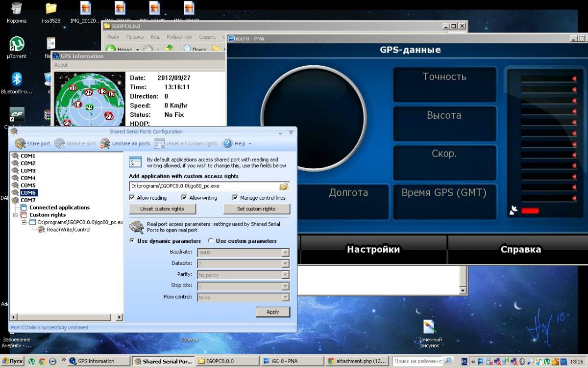Open the Help toolbar icon
This screenshot has height=368, width=588.
(227, 144)
